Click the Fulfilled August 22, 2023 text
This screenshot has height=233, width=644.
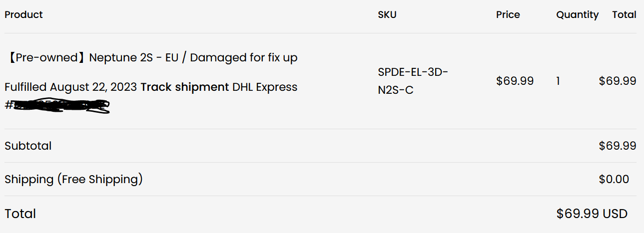70,87
